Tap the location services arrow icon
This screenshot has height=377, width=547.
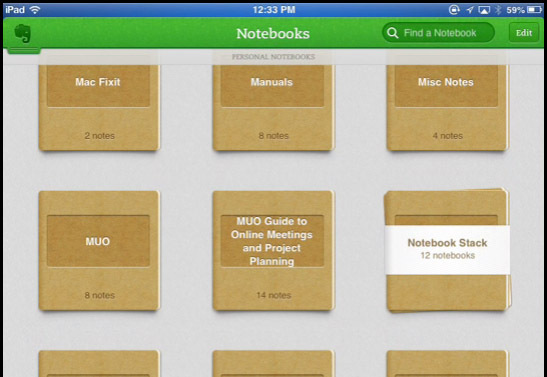pyautogui.click(x=470, y=10)
